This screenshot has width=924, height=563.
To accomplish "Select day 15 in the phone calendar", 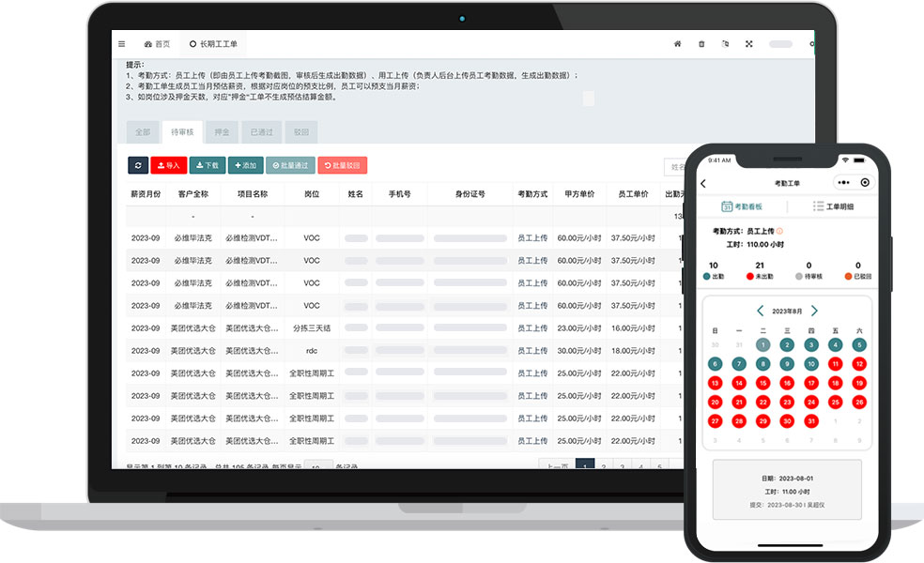I will pyautogui.click(x=763, y=383).
